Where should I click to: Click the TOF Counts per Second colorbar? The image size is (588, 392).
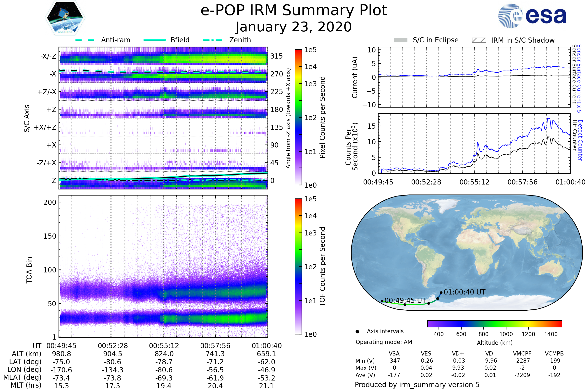(x=298, y=266)
